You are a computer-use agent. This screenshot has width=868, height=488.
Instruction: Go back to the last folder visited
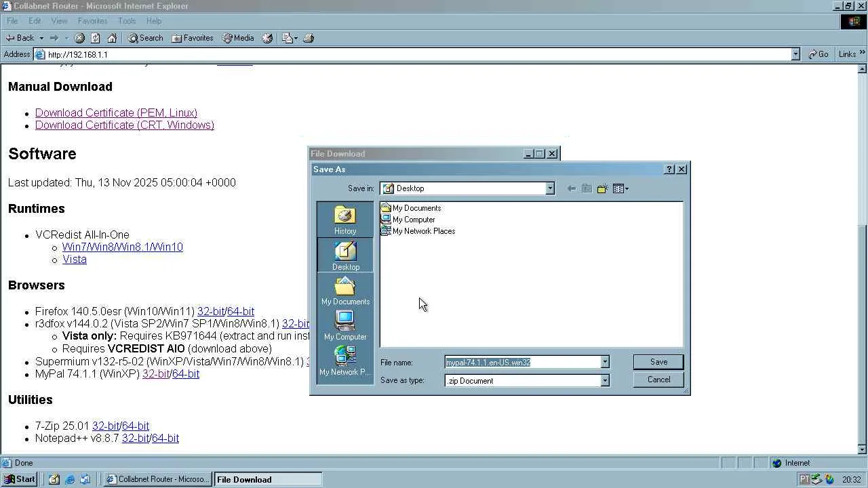tap(572, 188)
